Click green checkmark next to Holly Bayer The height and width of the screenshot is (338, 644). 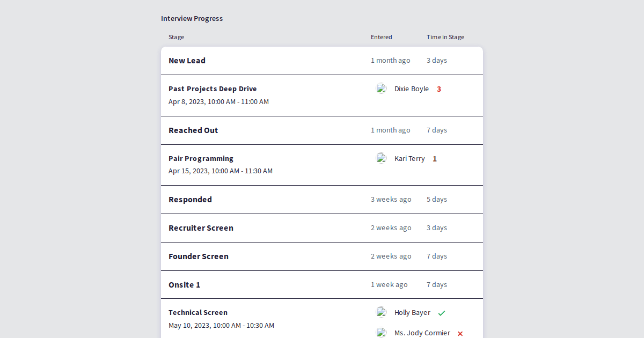(442, 313)
